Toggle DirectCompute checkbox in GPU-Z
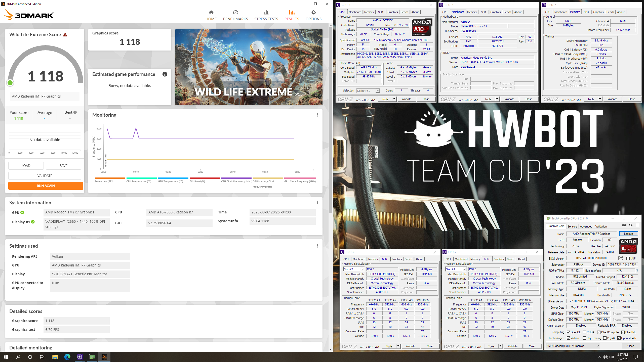Image resolution: width=644 pixels, height=362 pixels. 599,332
